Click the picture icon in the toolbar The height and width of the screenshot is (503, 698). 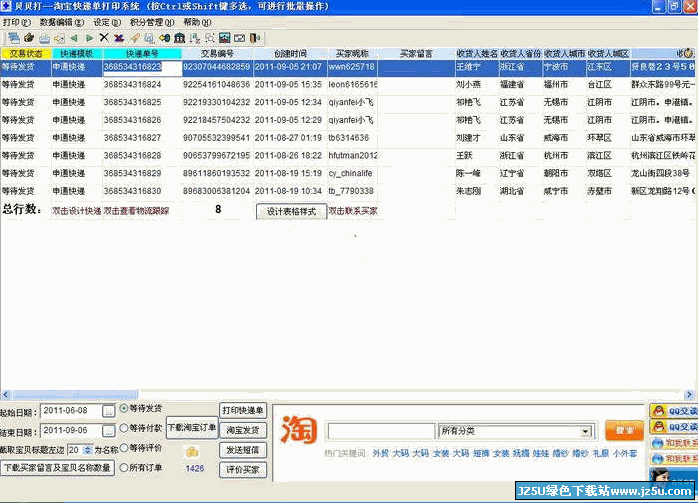point(224,37)
